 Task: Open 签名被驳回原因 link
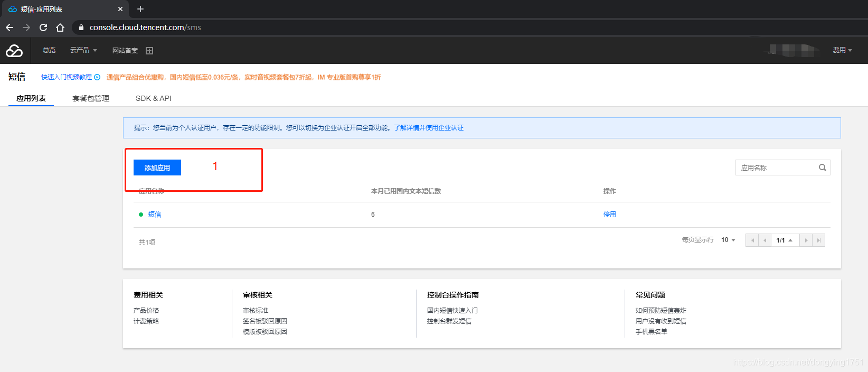coord(265,321)
